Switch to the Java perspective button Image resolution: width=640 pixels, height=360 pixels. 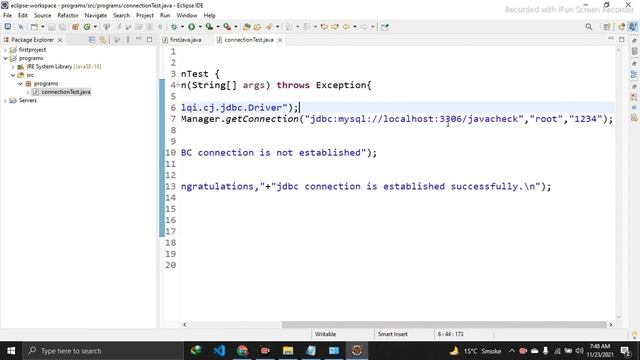(633, 27)
